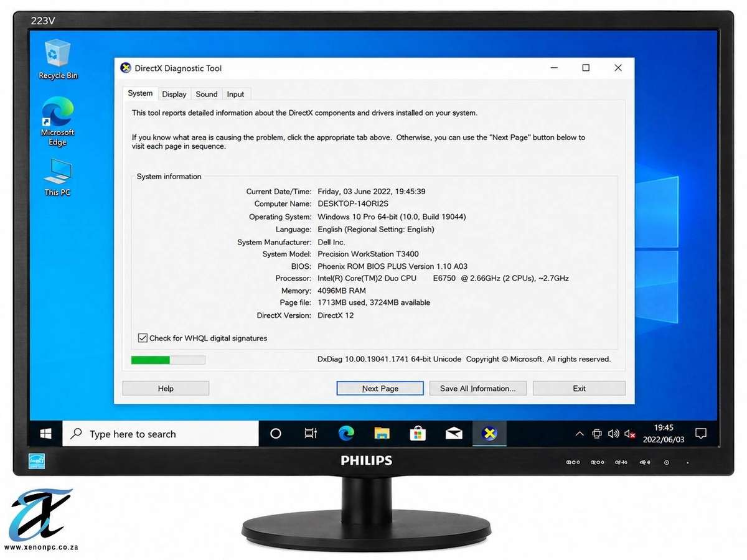
Task: Select the DirectX Diagnostic taskbar icon
Action: coord(489,434)
